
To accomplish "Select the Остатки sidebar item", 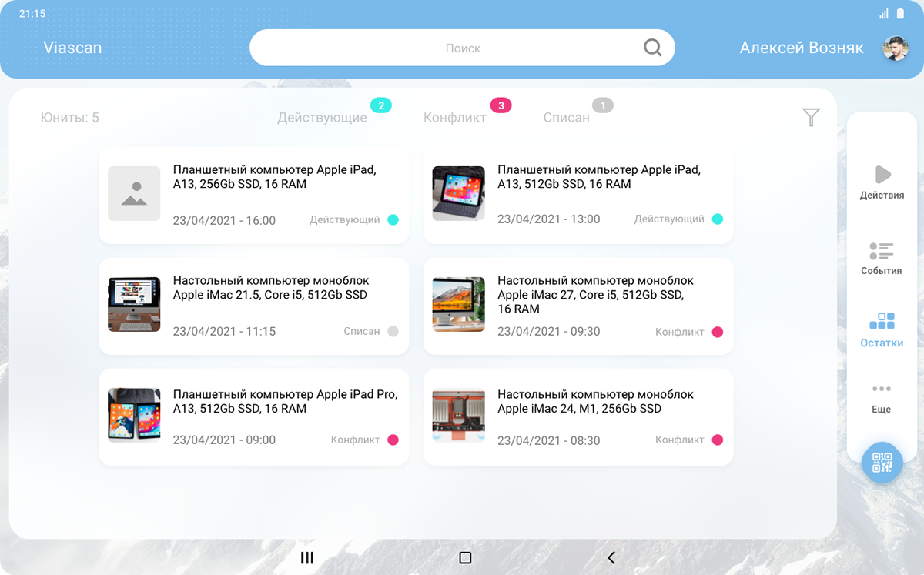I will tap(882, 330).
